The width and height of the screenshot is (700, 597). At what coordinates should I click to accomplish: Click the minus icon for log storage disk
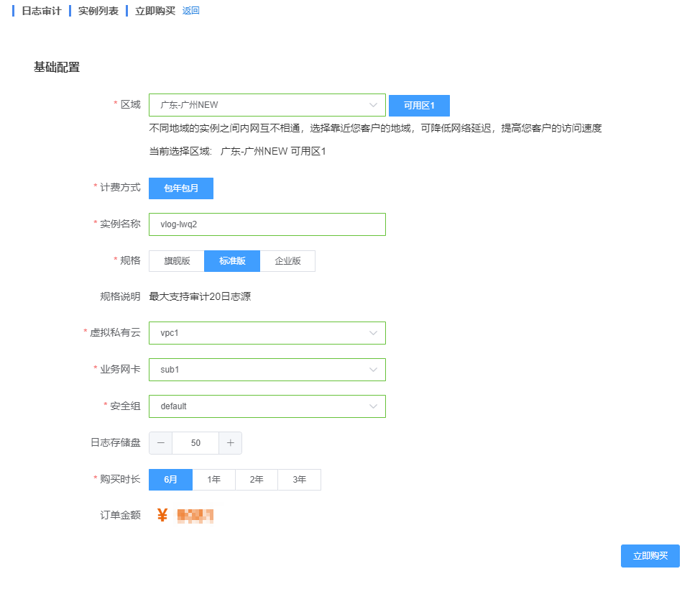click(160, 443)
